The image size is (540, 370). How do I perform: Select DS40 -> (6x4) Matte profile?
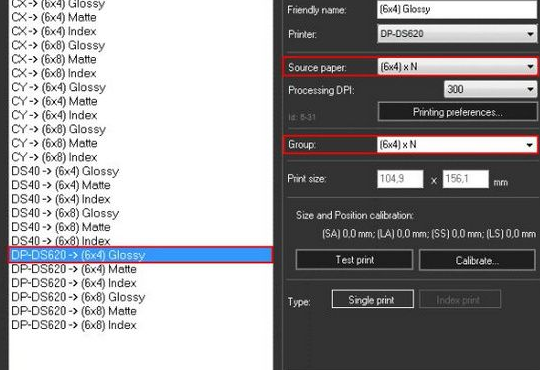pyautogui.click(x=141, y=185)
